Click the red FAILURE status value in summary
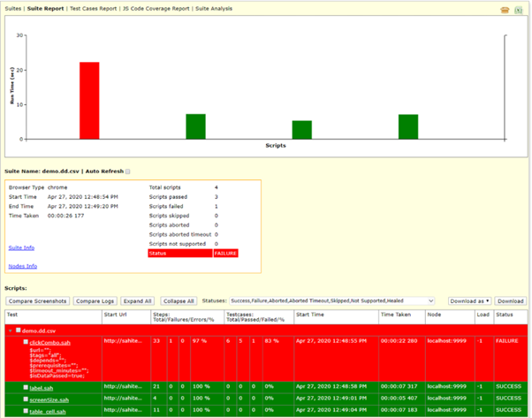The image size is (532, 418). 225,253
